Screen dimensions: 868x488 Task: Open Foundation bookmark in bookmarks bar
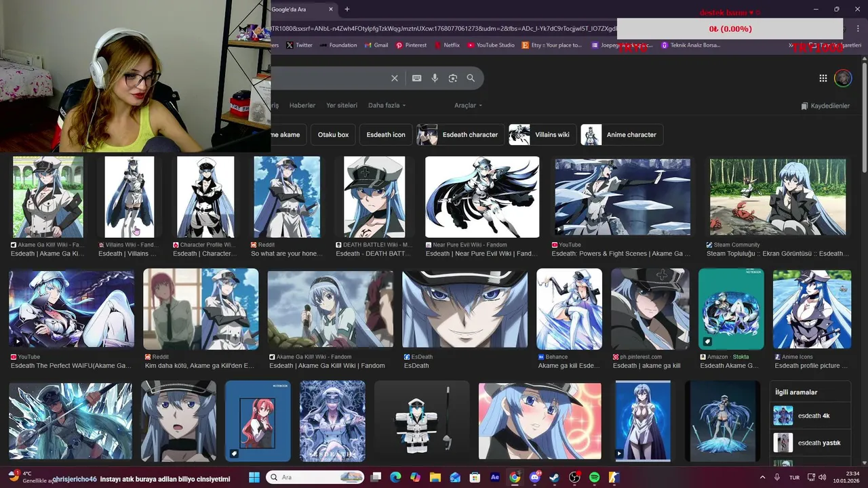[338, 45]
